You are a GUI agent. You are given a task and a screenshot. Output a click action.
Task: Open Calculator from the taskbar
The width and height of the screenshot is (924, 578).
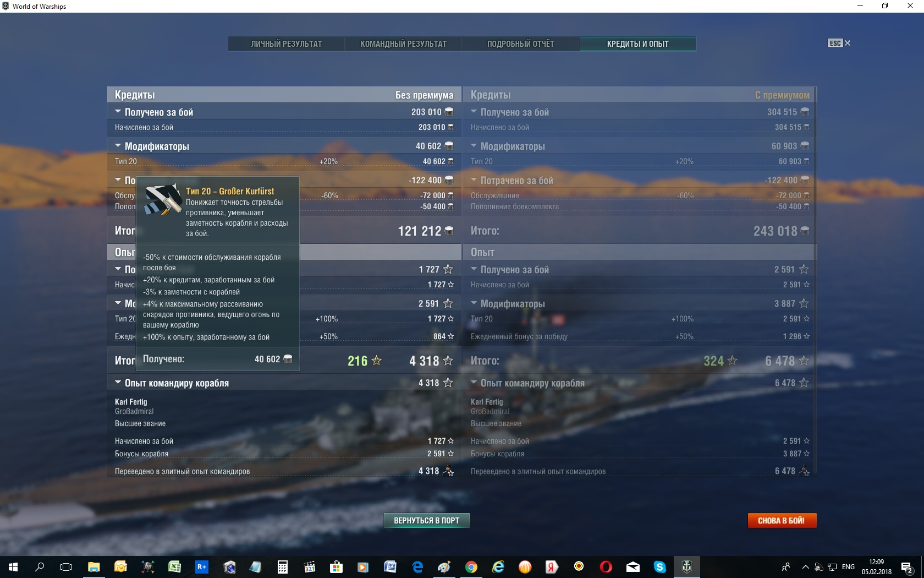[282, 566]
